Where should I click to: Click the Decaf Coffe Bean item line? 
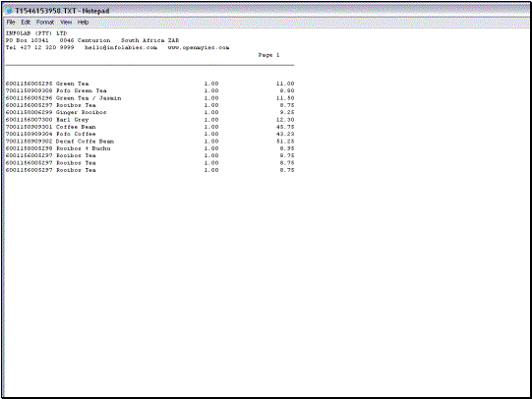coord(150,142)
